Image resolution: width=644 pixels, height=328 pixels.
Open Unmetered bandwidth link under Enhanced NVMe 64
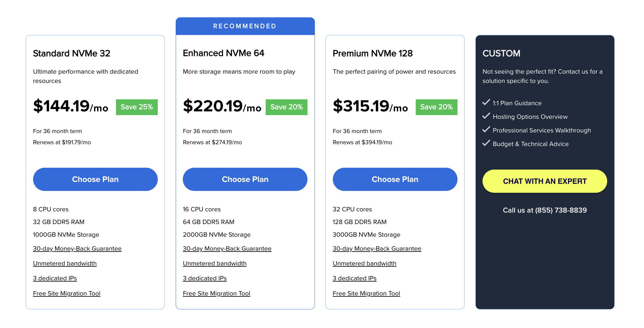tap(215, 263)
